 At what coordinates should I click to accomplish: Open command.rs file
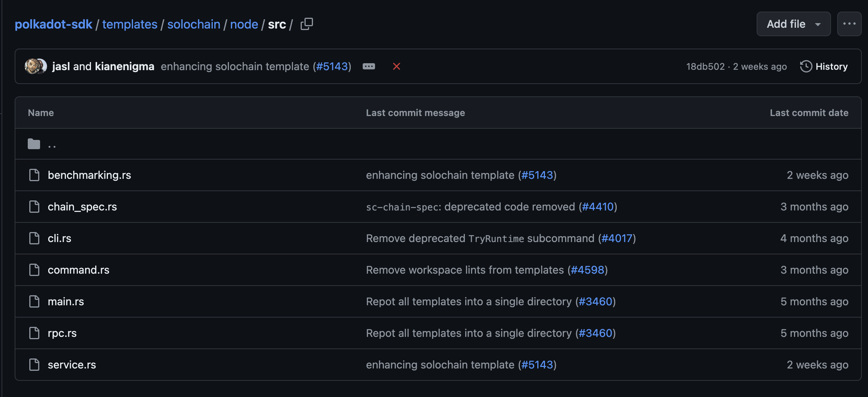click(79, 270)
